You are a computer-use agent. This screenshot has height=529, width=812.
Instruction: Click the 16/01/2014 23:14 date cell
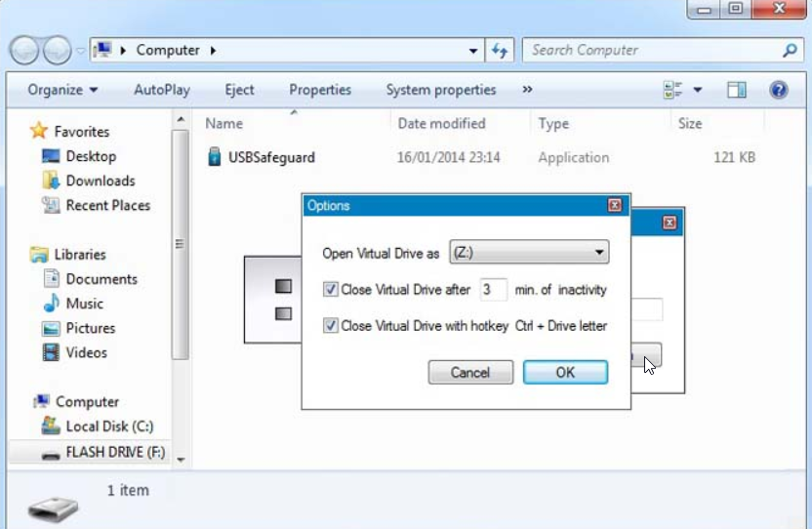pos(449,157)
